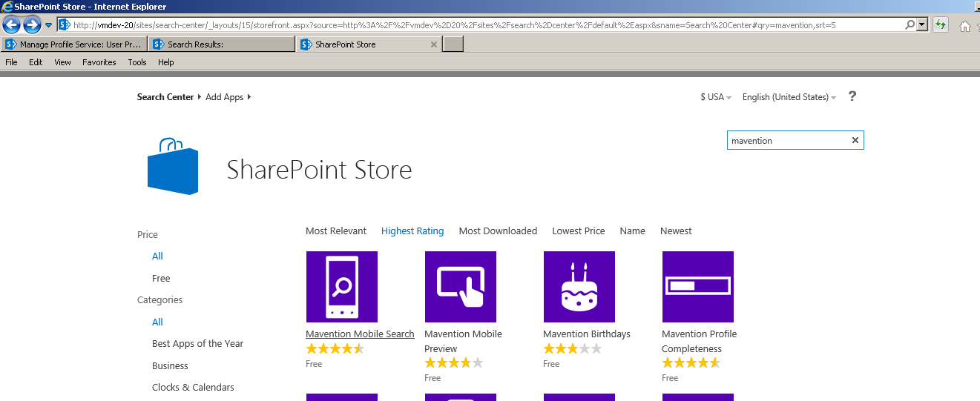Viewport: 980px width, 401px height.
Task: Open the Help menu
Action: 166,62
